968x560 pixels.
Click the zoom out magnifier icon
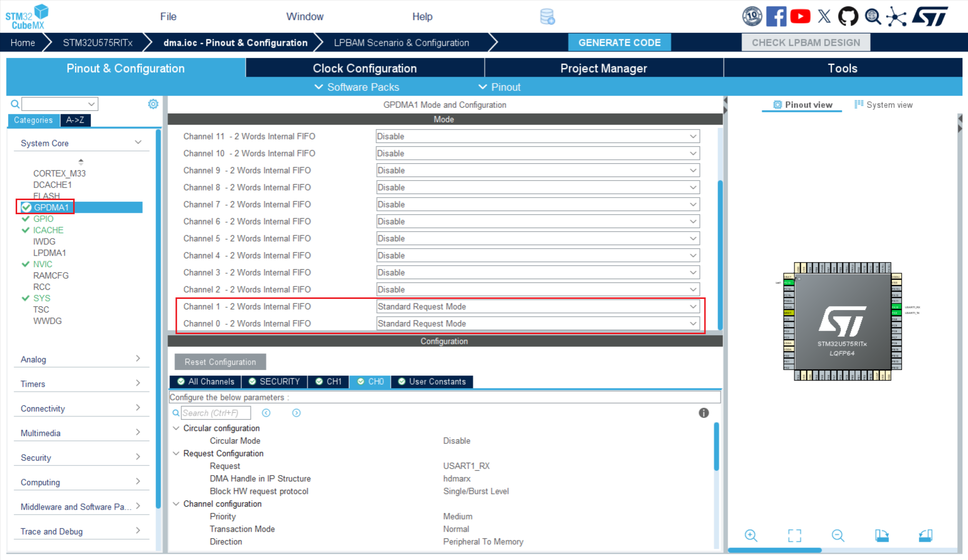tap(838, 535)
